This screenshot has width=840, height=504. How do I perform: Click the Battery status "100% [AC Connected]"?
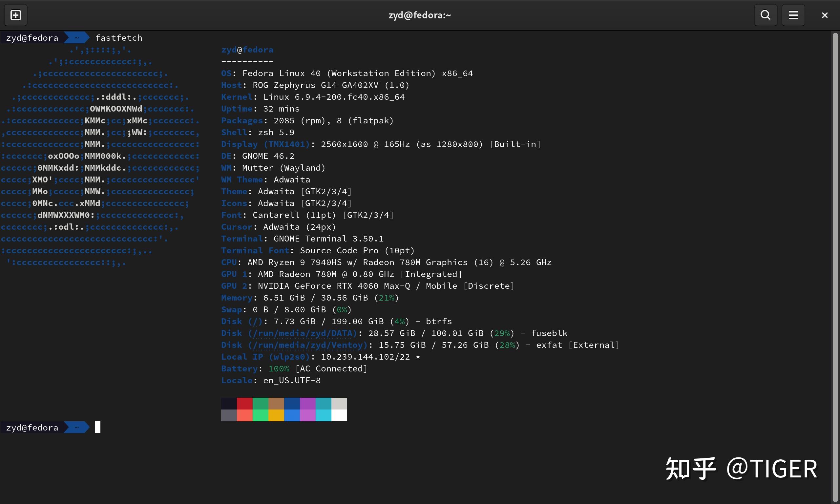(318, 369)
